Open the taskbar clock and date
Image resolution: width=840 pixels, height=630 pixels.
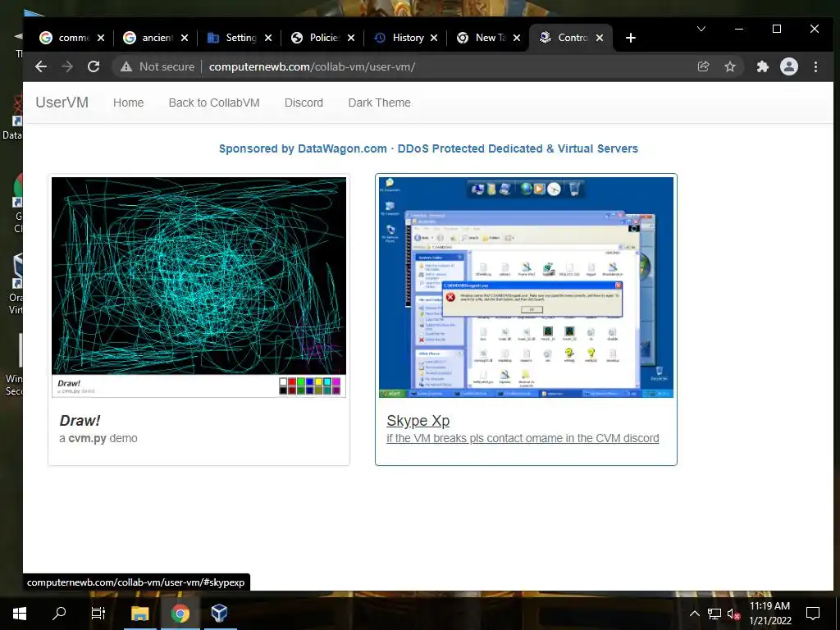tap(769, 614)
